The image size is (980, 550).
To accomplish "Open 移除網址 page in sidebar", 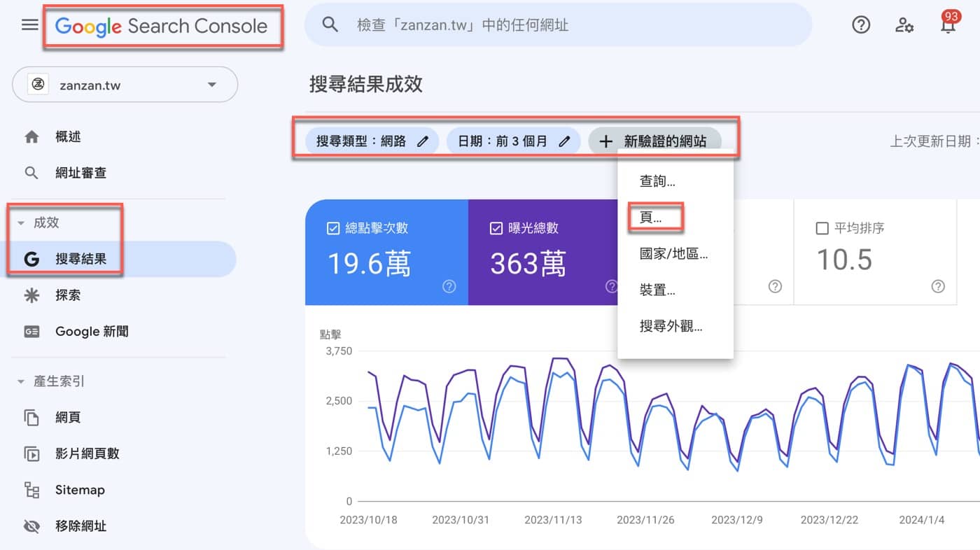I will click(x=119, y=526).
